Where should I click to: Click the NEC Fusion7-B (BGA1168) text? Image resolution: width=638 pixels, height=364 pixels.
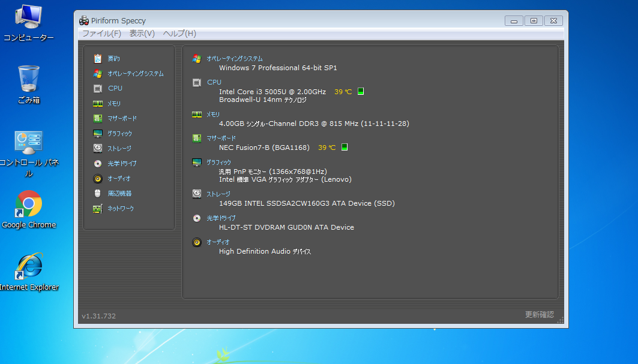click(264, 148)
